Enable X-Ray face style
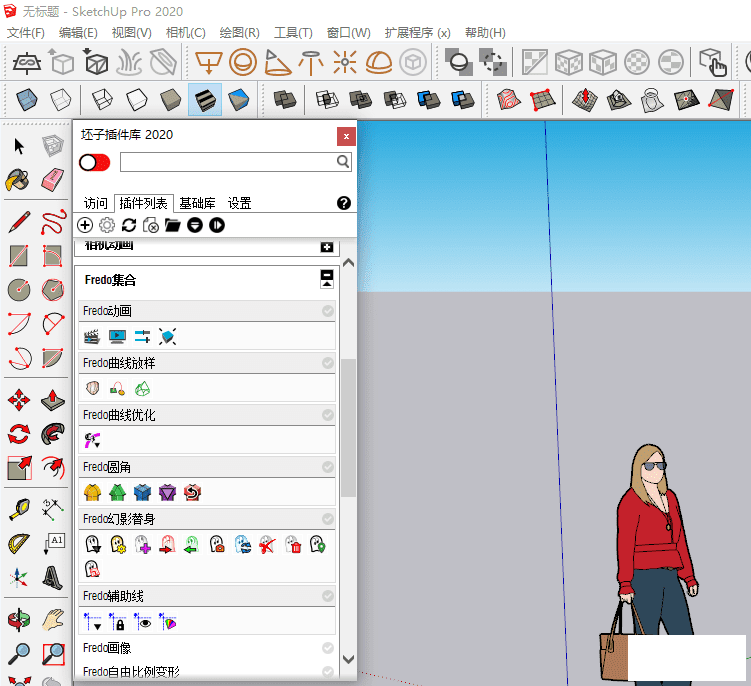The image size is (751, 686). (26, 100)
